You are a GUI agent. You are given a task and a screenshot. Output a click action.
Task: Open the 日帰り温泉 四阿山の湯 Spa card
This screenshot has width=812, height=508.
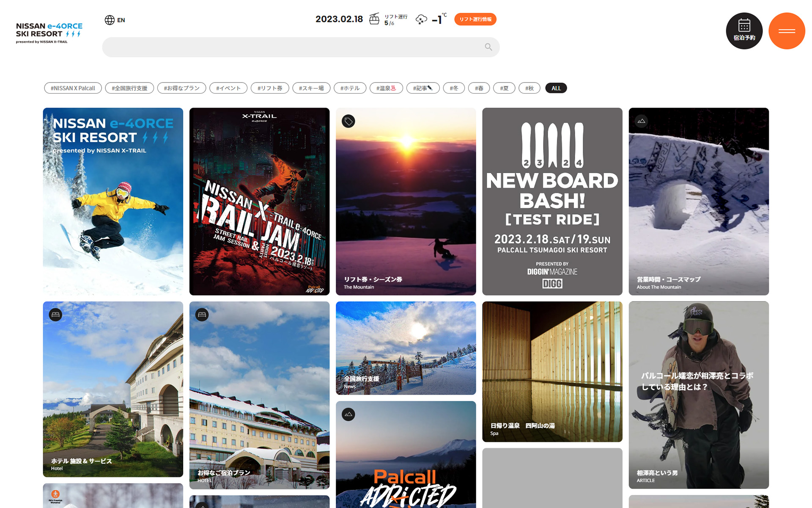pos(552,371)
